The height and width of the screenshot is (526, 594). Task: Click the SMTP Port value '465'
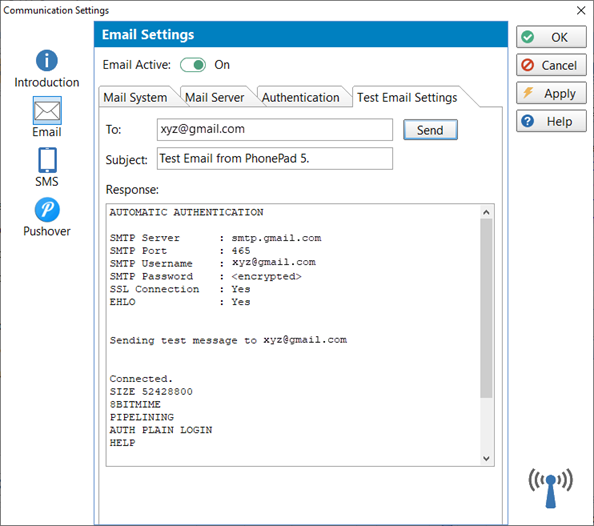241,251
